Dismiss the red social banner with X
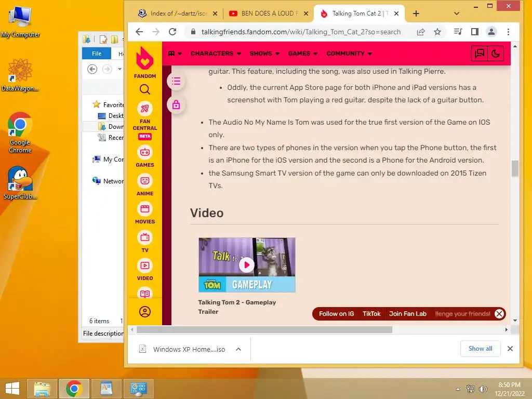 [499, 314]
